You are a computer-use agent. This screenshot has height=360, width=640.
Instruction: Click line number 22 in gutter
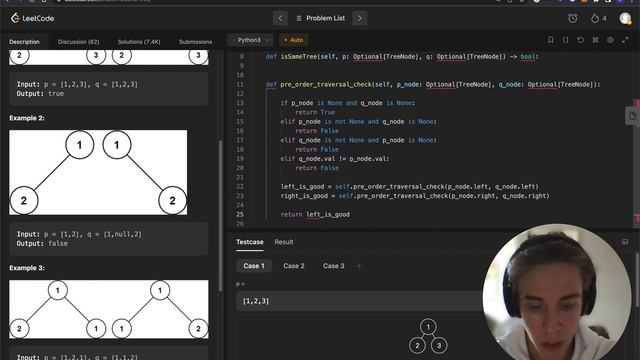pyautogui.click(x=240, y=187)
